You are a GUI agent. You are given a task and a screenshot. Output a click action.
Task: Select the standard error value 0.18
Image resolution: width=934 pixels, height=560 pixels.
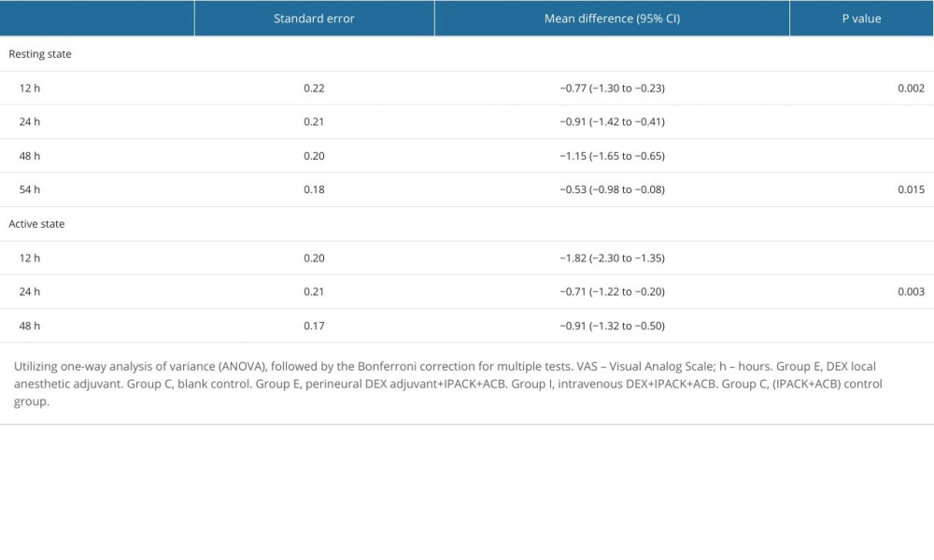(314, 189)
